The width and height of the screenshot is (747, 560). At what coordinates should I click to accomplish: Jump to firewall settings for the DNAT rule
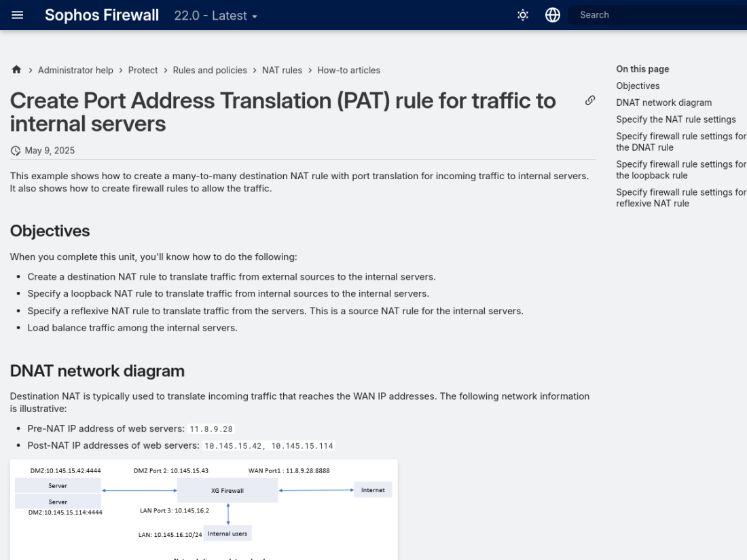point(681,141)
